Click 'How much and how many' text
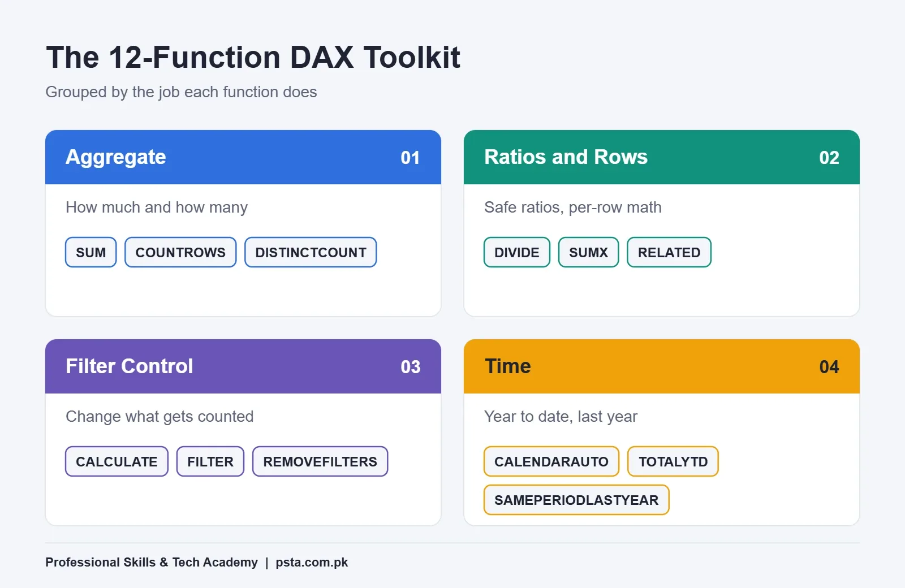Screen dimensions: 905x588 (x=157, y=207)
